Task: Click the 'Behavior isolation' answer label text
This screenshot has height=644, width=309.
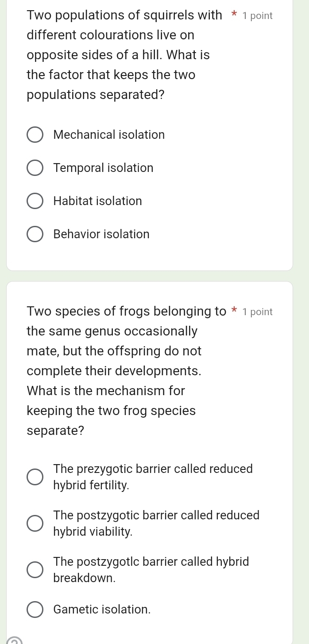Action: pos(101,234)
